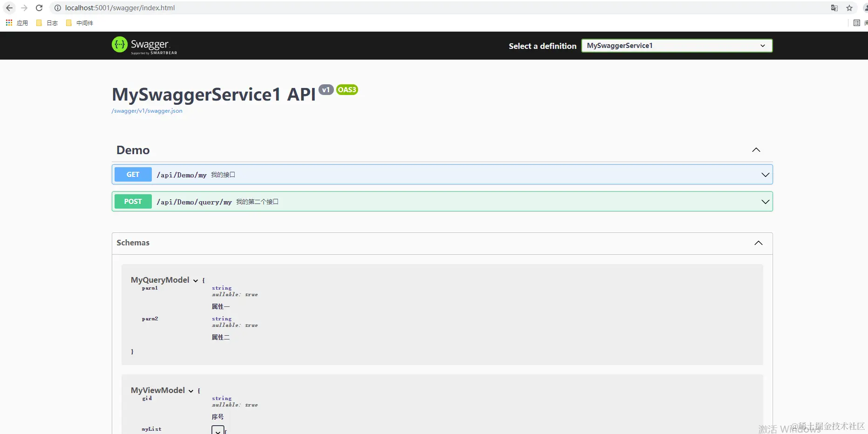Open the Select a definition dropdown
The width and height of the screenshot is (868, 434).
pos(677,46)
